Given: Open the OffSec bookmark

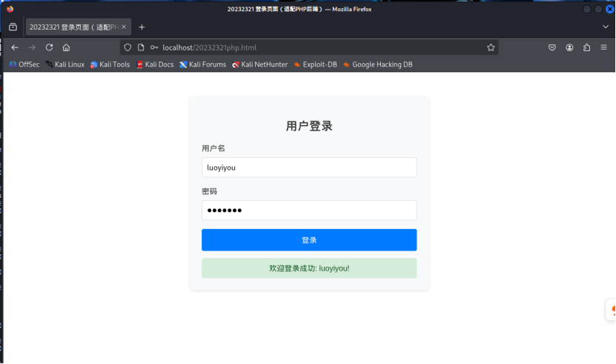Looking at the screenshot, I should (x=24, y=64).
